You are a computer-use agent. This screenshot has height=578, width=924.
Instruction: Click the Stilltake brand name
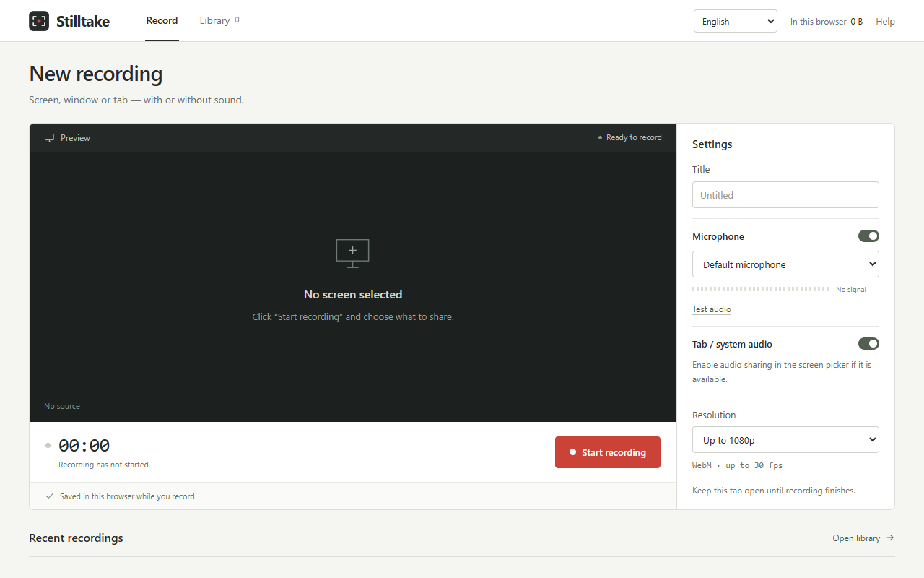coord(83,22)
